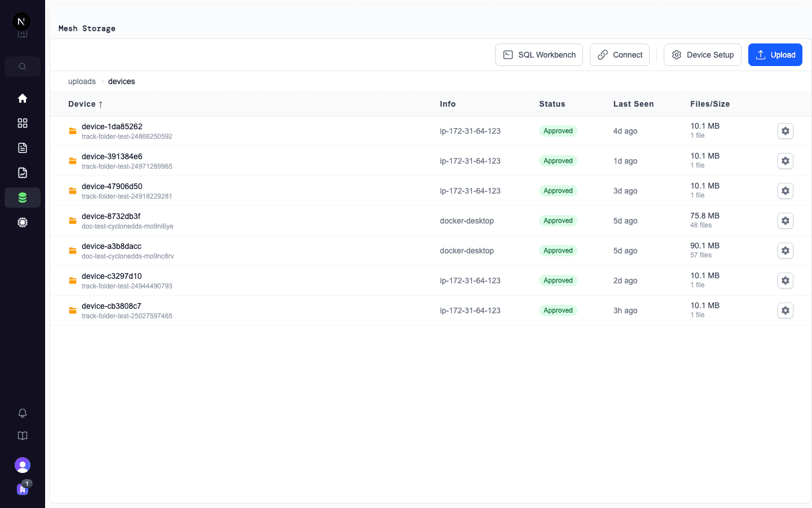The width and height of the screenshot is (812, 508).
Task: Click Approved badge for device-cb3808c7
Action: click(x=558, y=310)
